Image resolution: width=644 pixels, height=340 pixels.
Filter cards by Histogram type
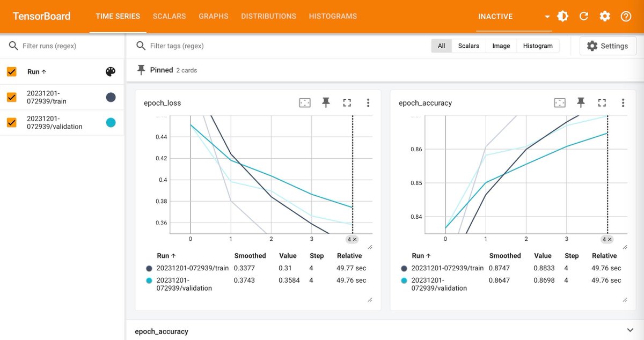538,46
